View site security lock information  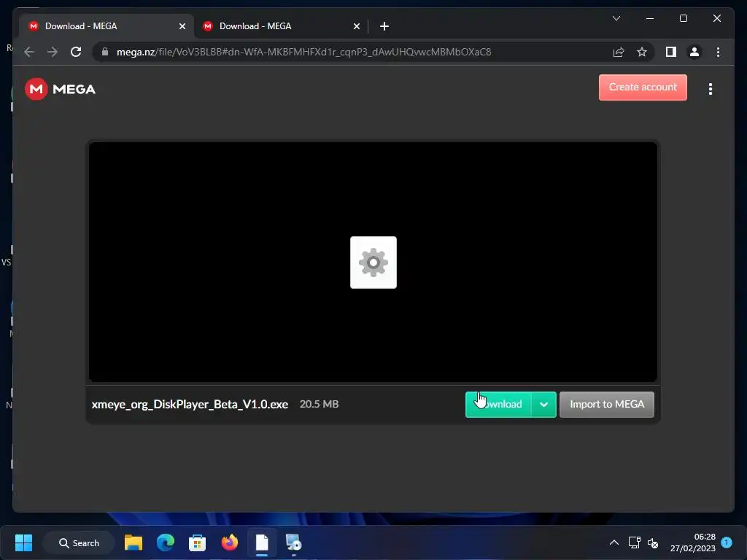105,52
